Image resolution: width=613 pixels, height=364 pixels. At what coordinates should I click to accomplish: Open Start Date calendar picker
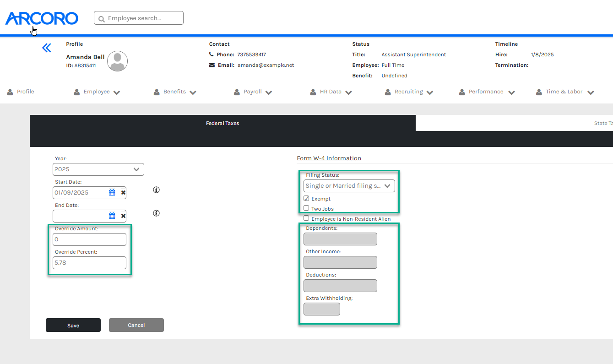(x=112, y=193)
